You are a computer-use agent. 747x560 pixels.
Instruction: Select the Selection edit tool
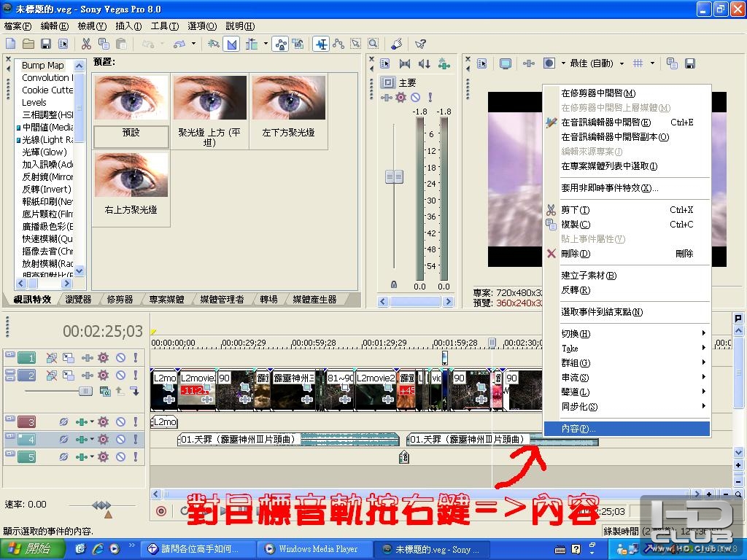(356, 44)
